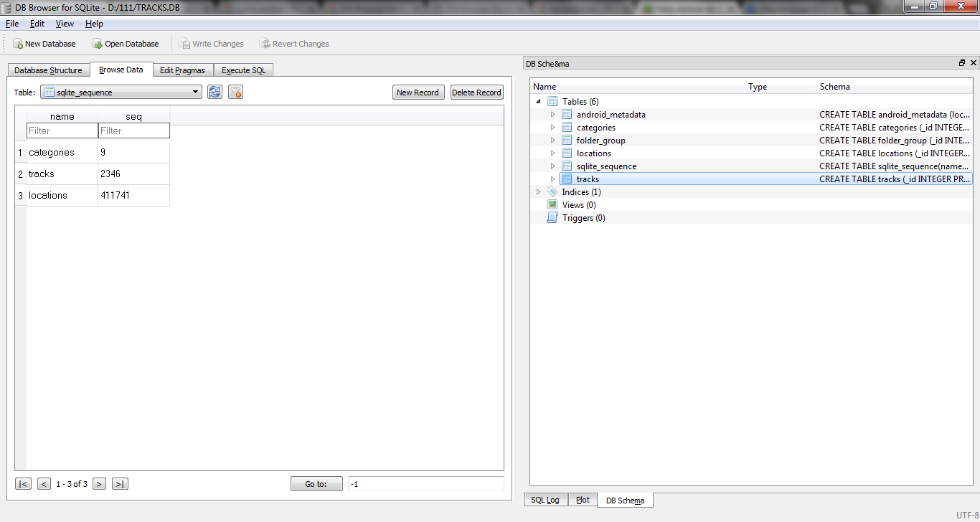The width and height of the screenshot is (980, 522).
Task: Click the Open Database toolbar icon
Action: click(x=98, y=44)
